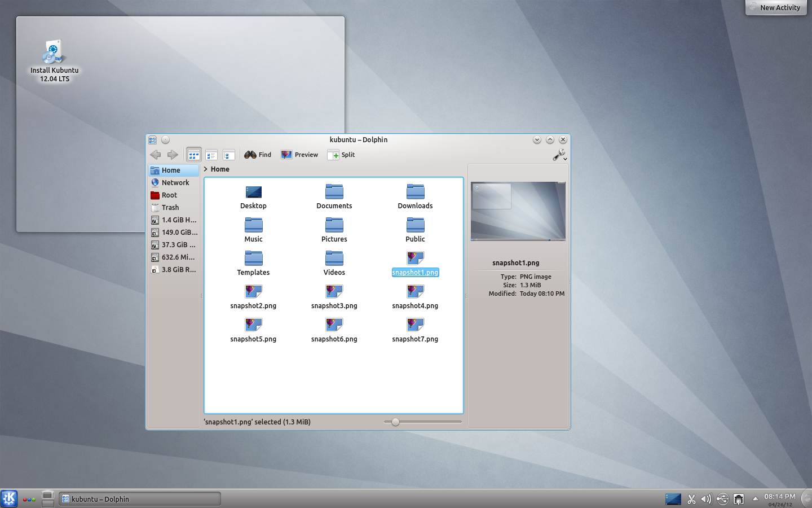This screenshot has width=812, height=508.
Task: Open the wrench Control menu dropdown
Action: (559, 155)
